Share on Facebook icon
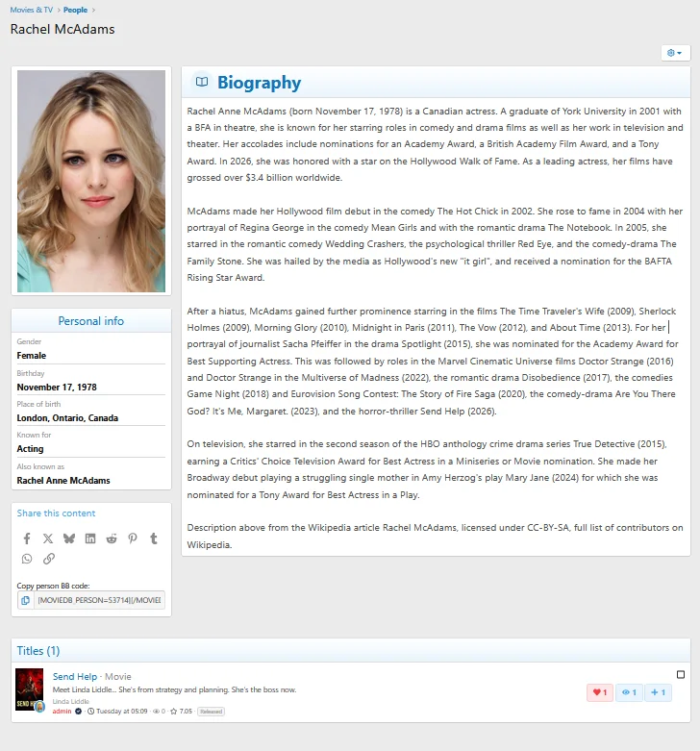The height and width of the screenshot is (751, 700). [x=27, y=538]
